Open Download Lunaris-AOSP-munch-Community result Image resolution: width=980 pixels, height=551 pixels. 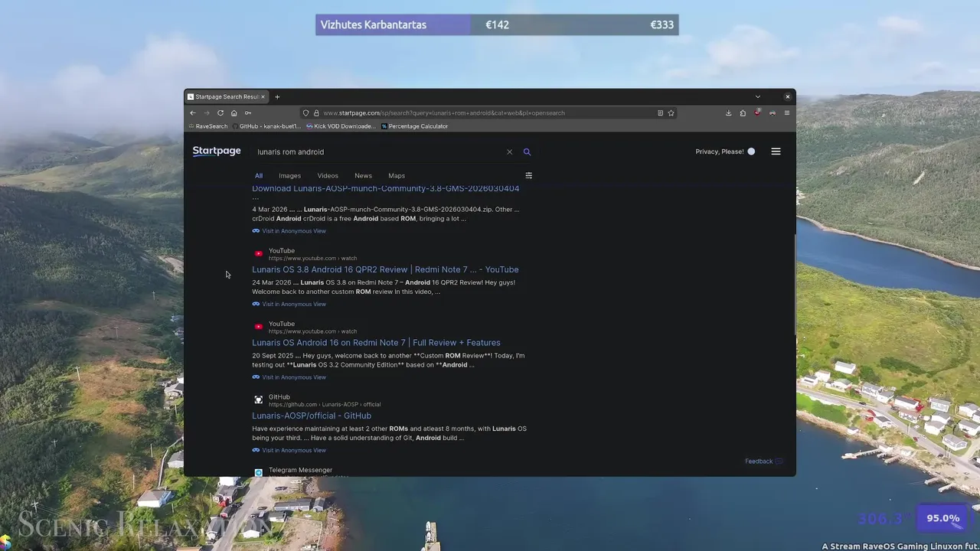click(x=385, y=188)
